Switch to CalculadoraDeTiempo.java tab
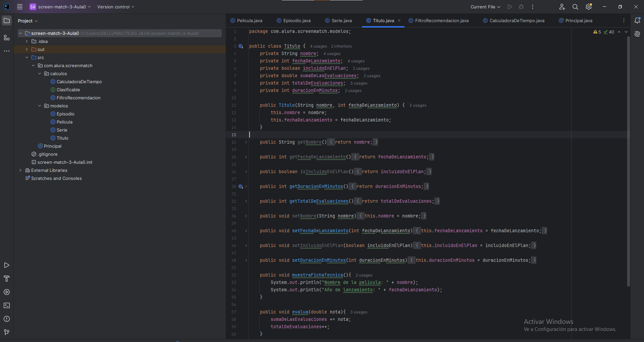644x342 pixels. click(x=514, y=20)
